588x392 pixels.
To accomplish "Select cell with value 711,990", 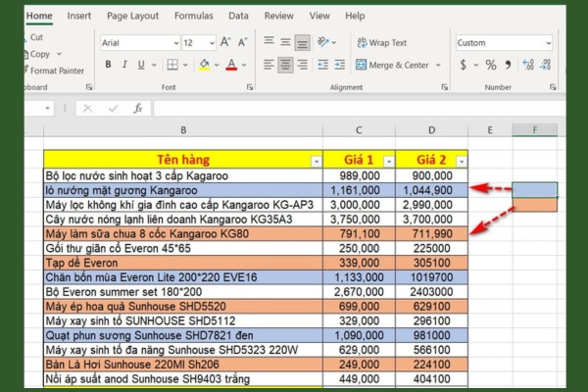I will click(431, 234).
